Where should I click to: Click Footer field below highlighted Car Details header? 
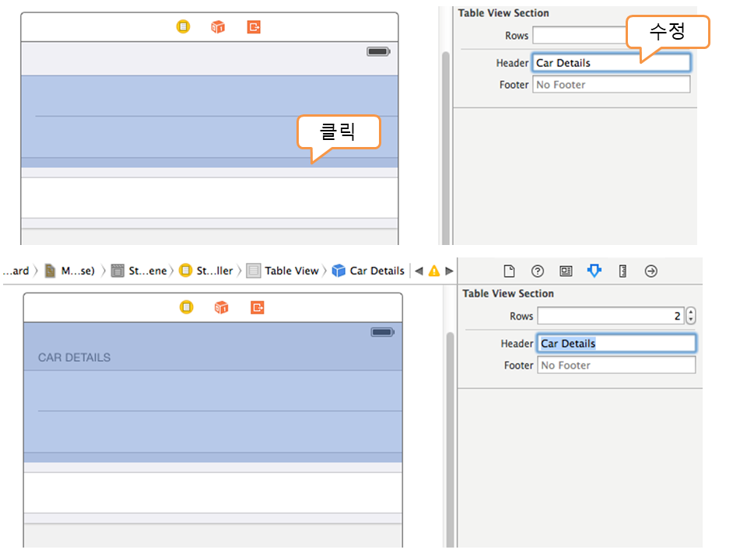616,365
